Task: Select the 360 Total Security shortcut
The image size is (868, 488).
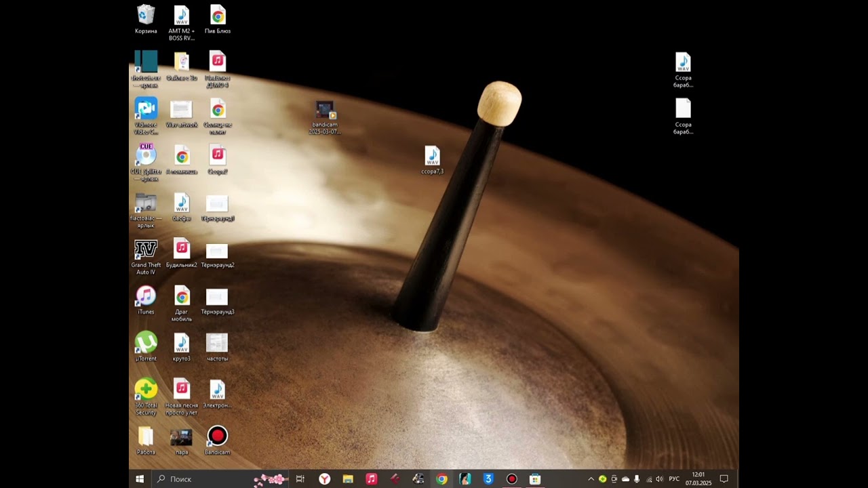Action: point(146,396)
